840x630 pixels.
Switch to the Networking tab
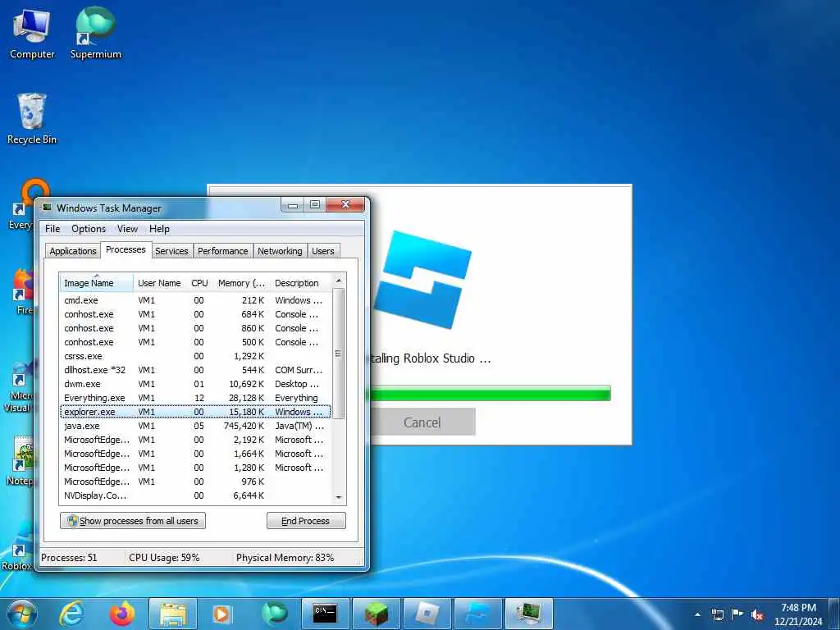pyautogui.click(x=280, y=251)
